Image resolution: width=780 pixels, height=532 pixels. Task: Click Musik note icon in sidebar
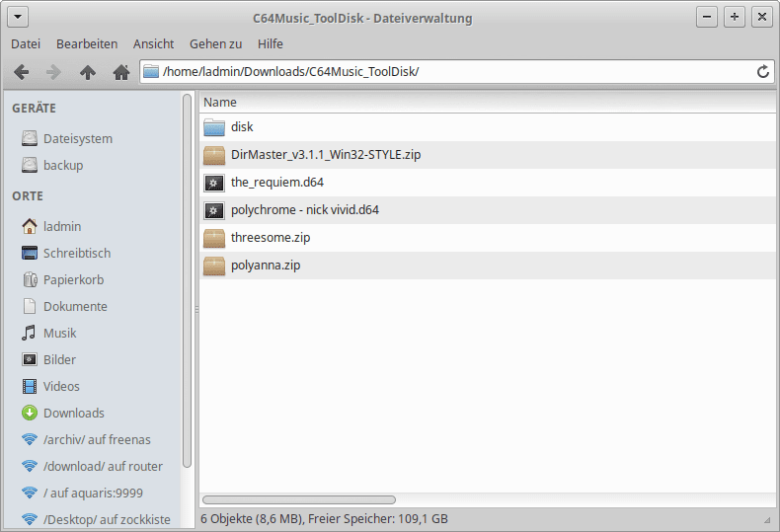coord(29,333)
